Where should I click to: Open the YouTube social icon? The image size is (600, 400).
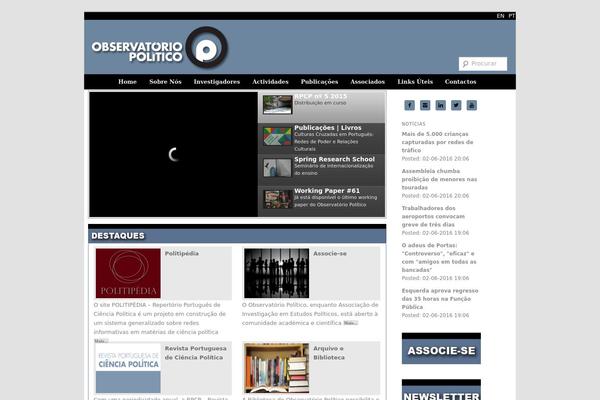click(x=472, y=105)
